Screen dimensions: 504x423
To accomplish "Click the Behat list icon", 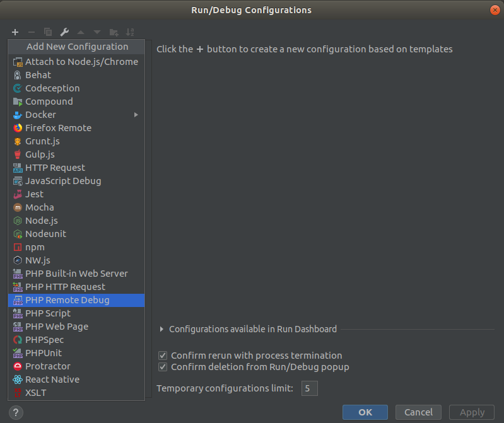I will tap(18, 75).
